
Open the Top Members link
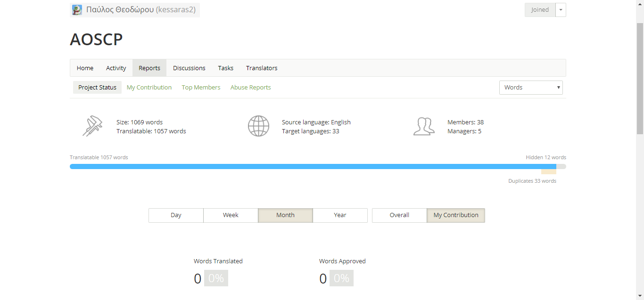coord(201,87)
